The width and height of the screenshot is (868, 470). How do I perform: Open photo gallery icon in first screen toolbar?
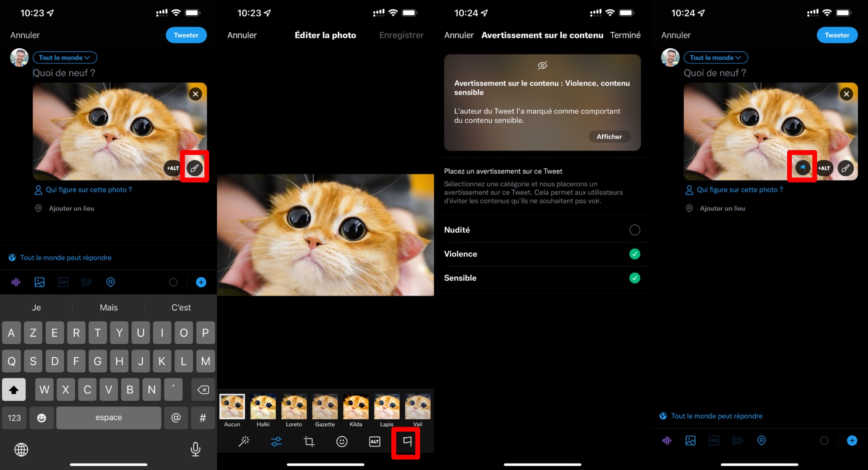point(40,282)
